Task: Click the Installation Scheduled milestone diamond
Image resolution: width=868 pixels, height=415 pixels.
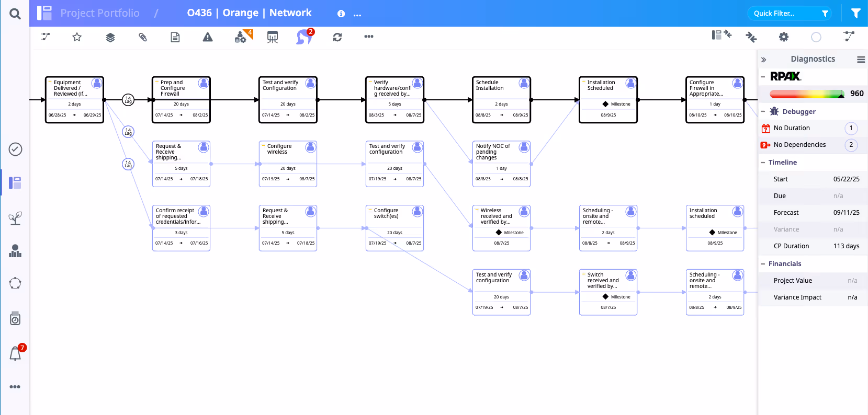Action: [605, 104]
